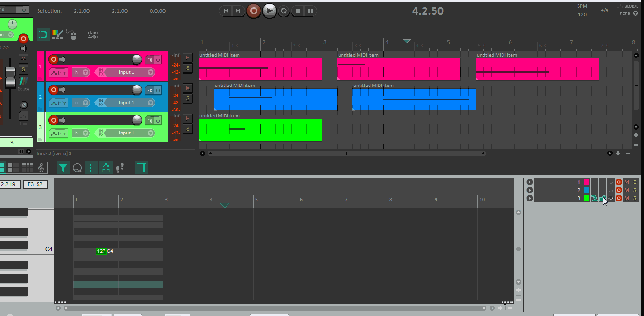Toggle record monitoring speaker on track 3
The image size is (644, 316).
click(x=62, y=120)
